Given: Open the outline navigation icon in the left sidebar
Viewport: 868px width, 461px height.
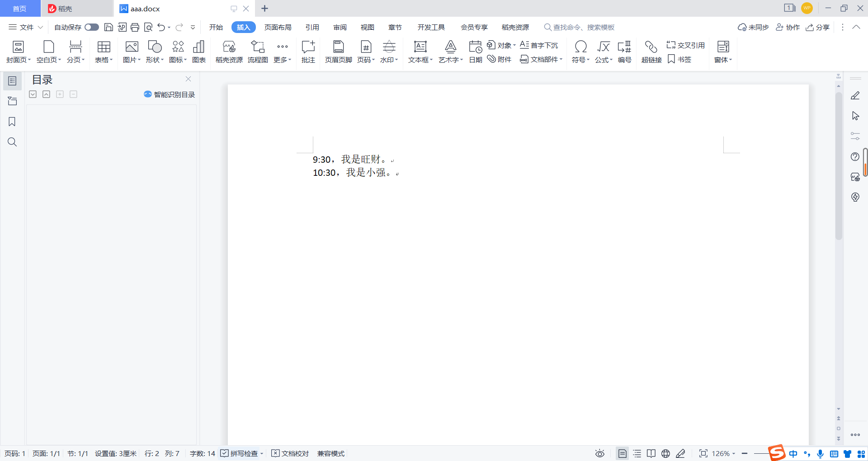Looking at the screenshot, I should (12, 81).
